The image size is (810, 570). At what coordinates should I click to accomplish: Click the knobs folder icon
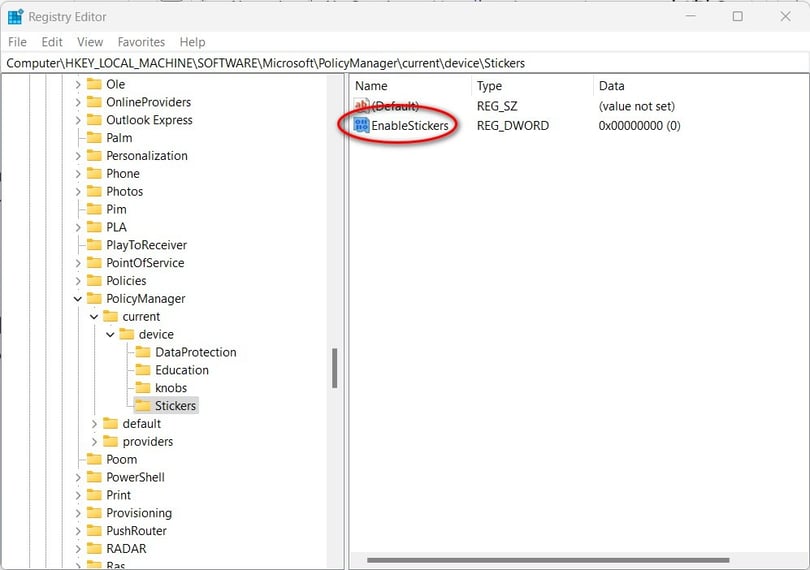point(143,388)
